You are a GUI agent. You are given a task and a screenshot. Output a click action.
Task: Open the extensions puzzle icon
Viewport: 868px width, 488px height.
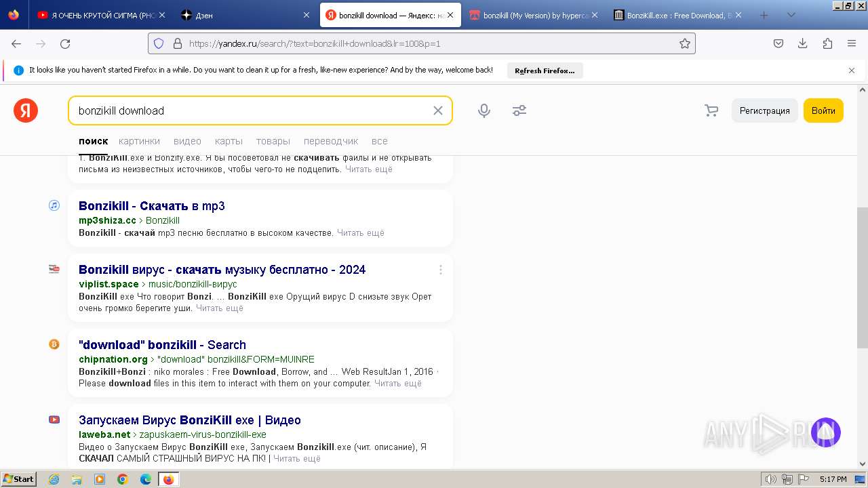[827, 43]
